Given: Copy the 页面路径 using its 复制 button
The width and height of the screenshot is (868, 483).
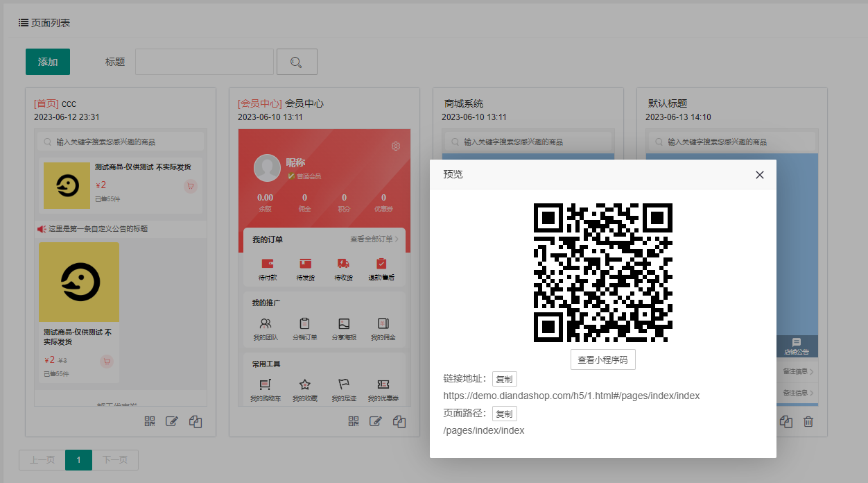Looking at the screenshot, I should point(504,414).
